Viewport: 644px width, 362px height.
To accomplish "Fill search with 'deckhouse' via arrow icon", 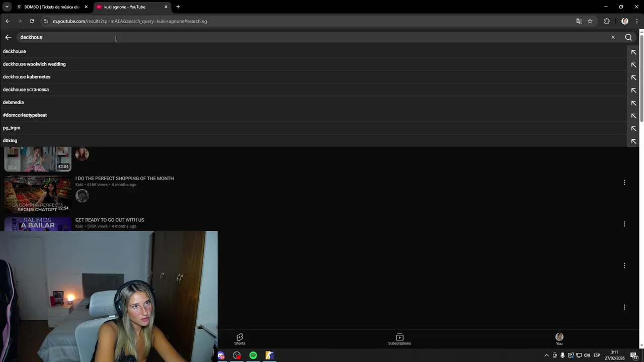I will (x=633, y=52).
